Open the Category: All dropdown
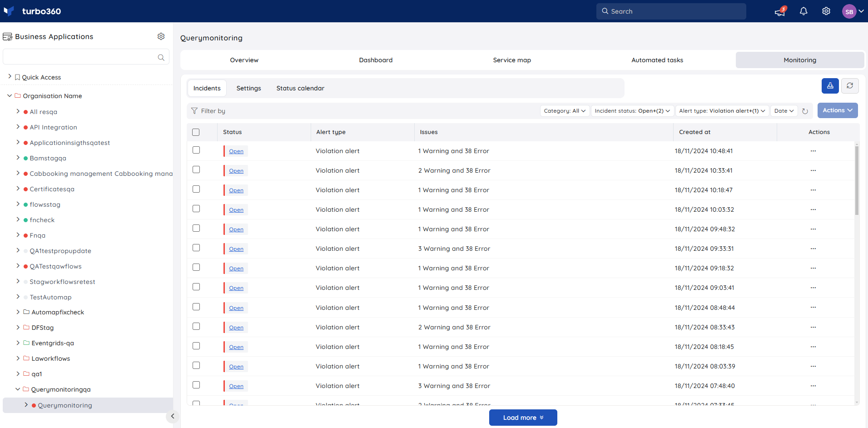The width and height of the screenshot is (868, 428). (x=565, y=111)
